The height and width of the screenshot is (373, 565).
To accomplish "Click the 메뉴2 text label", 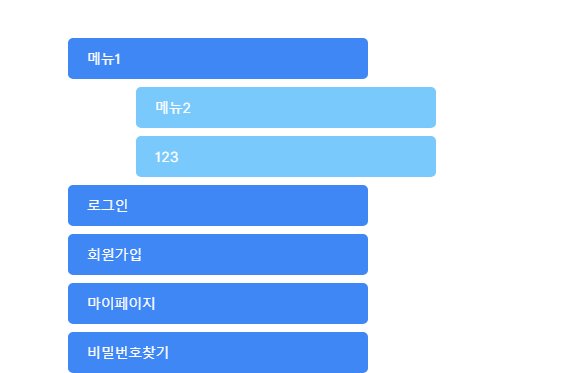I will click(x=173, y=107).
